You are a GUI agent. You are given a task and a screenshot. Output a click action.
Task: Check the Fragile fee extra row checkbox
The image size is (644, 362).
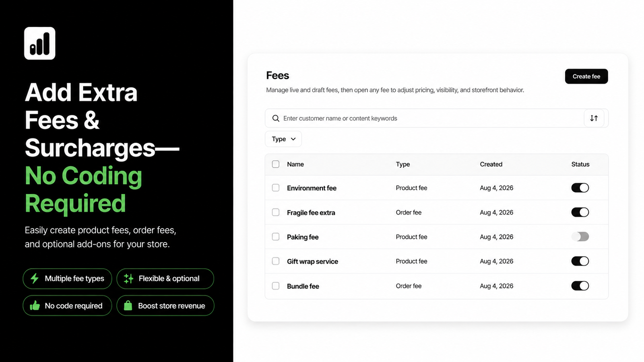click(x=276, y=212)
